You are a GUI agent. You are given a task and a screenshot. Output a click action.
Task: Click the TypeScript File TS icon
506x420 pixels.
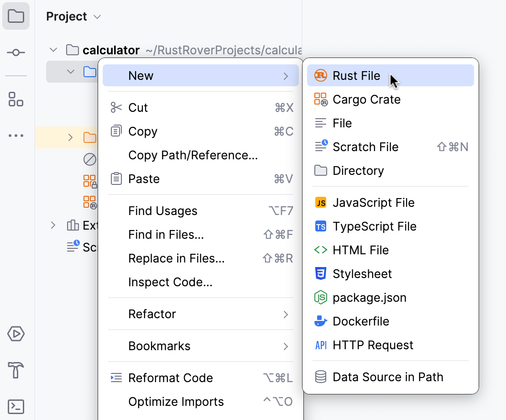tap(320, 226)
